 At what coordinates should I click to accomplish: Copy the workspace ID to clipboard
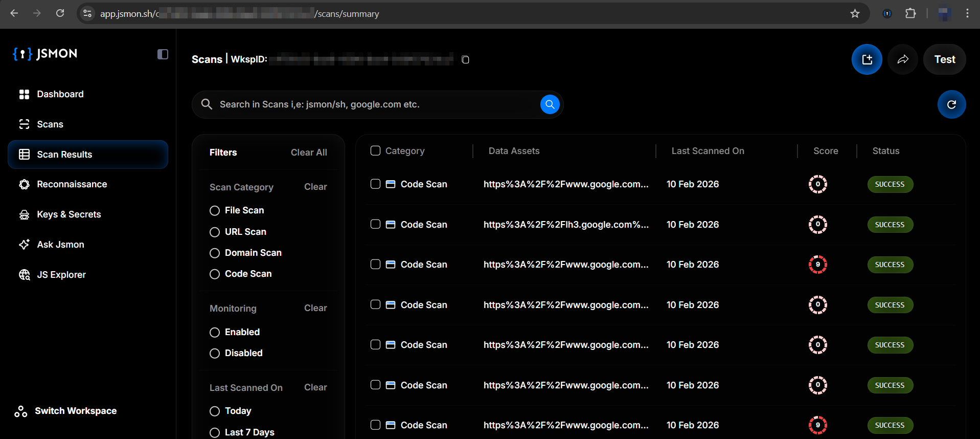(x=465, y=60)
